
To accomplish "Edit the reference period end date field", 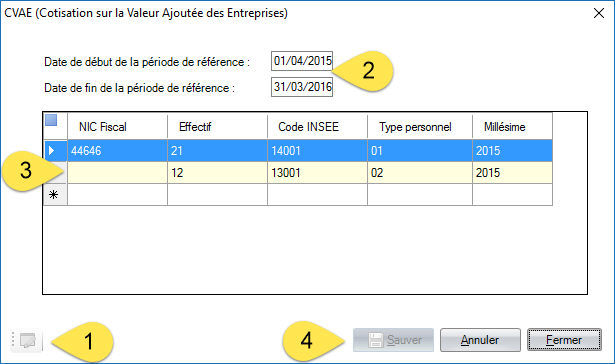I will 302,87.
